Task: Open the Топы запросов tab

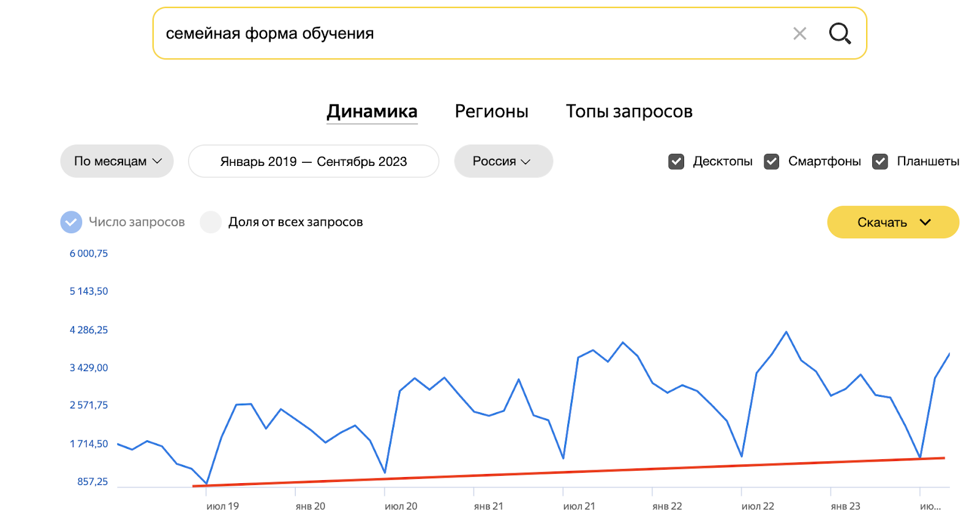Action: [629, 111]
